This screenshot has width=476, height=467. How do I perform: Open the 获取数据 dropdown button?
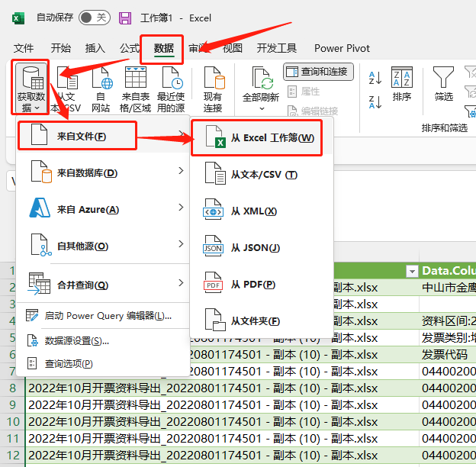pyautogui.click(x=31, y=88)
